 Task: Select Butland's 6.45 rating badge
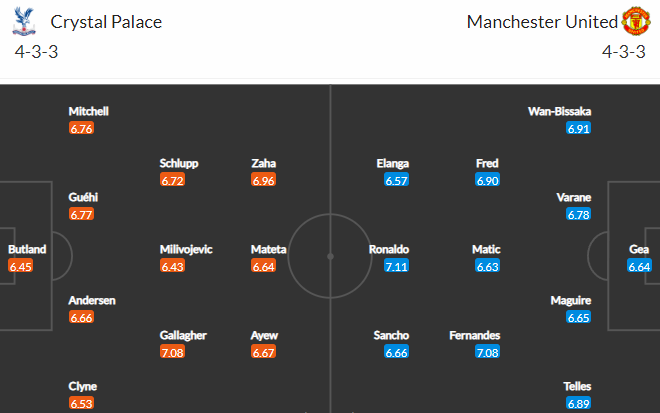pyautogui.click(x=20, y=266)
